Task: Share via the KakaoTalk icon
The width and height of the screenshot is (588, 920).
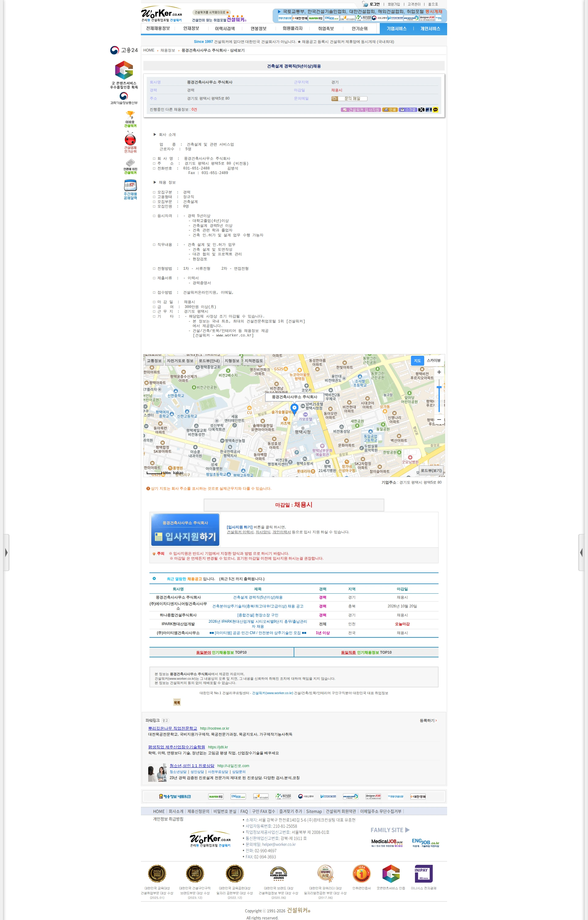Action: click(435, 110)
